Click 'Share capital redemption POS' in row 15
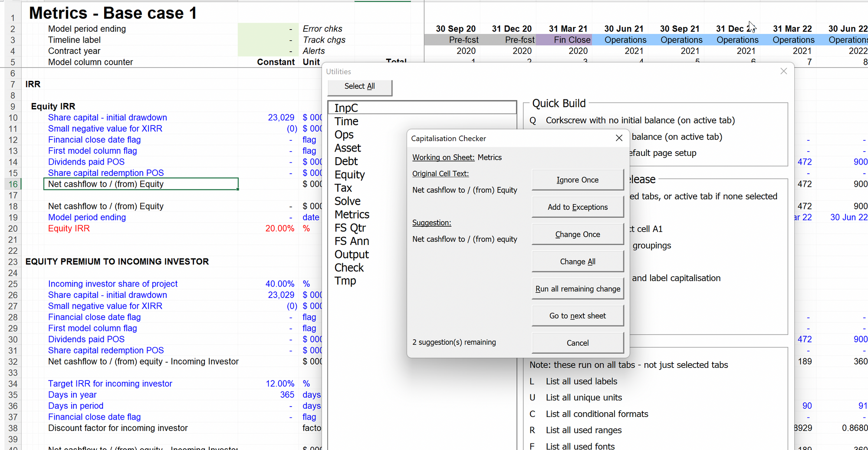This screenshot has width=868, height=450. (106, 173)
